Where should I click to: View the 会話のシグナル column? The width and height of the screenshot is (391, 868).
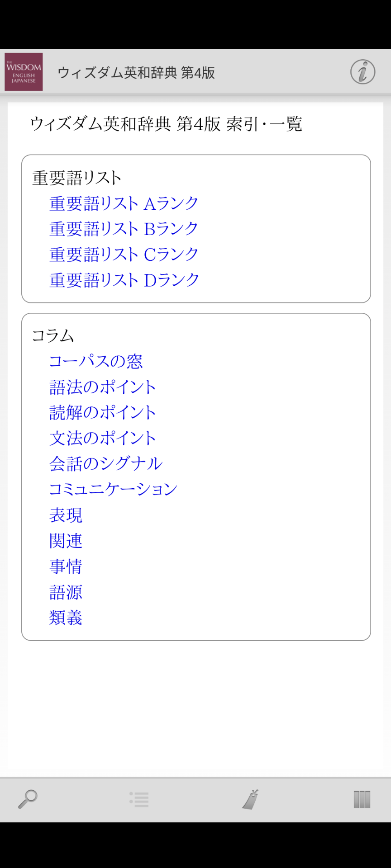pos(106,463)
